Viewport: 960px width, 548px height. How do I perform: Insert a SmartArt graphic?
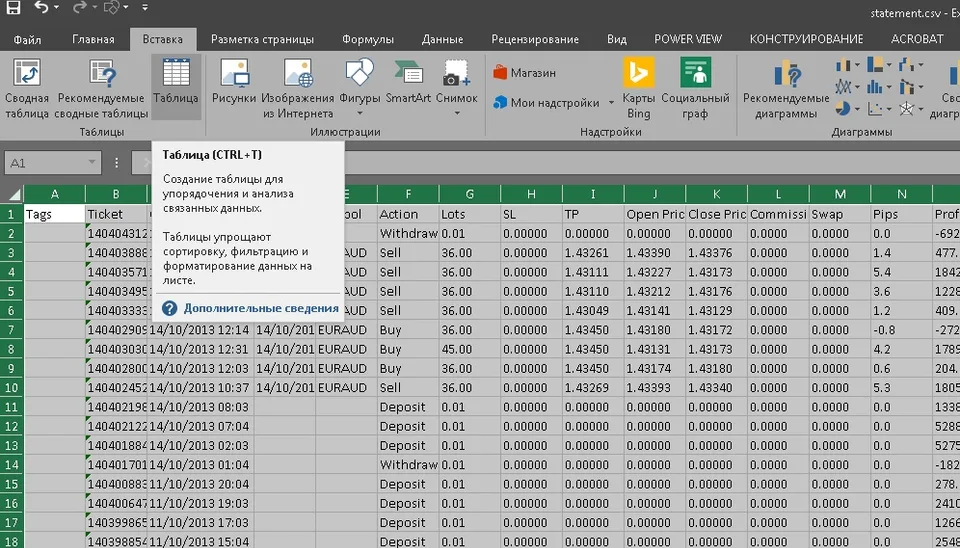[408, 82]
